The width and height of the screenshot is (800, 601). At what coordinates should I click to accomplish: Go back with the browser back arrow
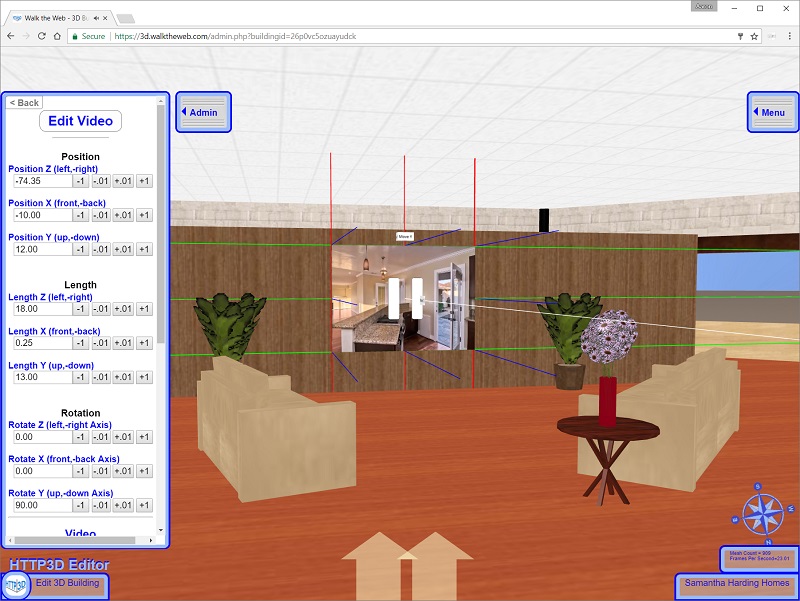[11, 36]
